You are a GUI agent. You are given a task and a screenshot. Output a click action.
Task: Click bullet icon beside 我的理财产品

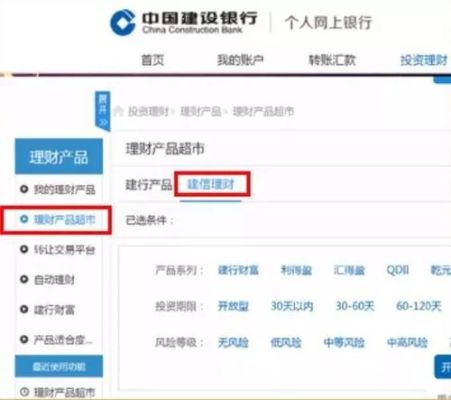coord(24,189)
